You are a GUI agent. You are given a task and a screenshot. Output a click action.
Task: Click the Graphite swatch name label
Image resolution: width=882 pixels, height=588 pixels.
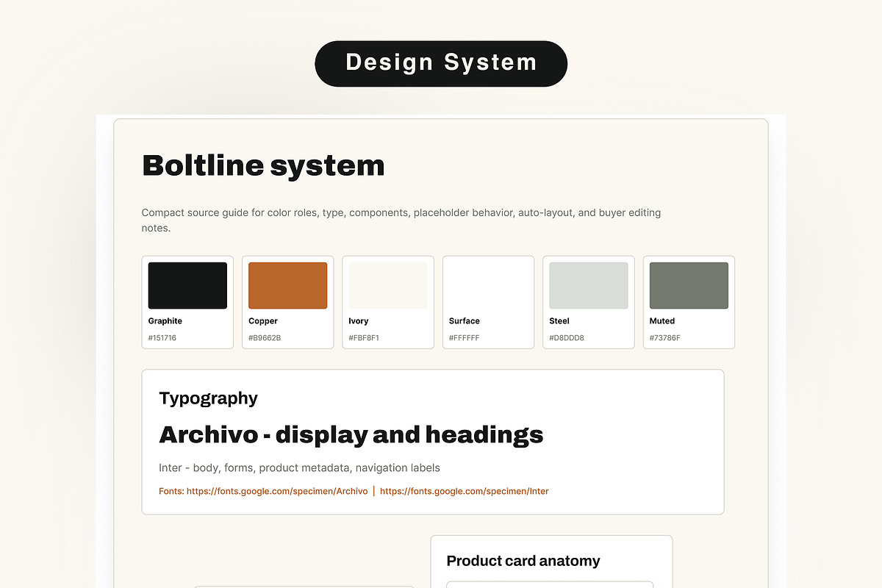click(x=165, y=321)
